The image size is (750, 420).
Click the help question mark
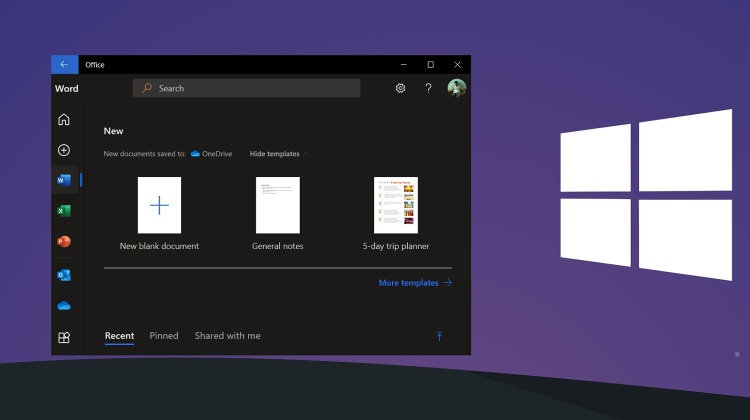click(429, 88)
